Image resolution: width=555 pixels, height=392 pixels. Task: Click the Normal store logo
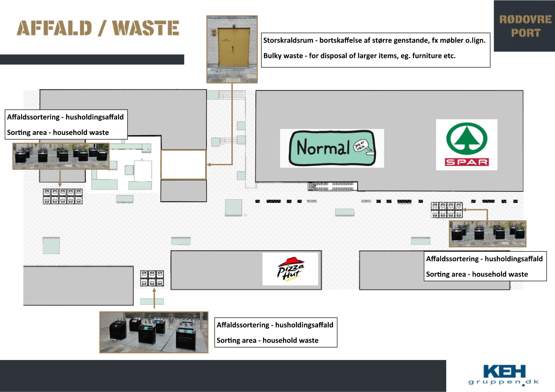332,148
